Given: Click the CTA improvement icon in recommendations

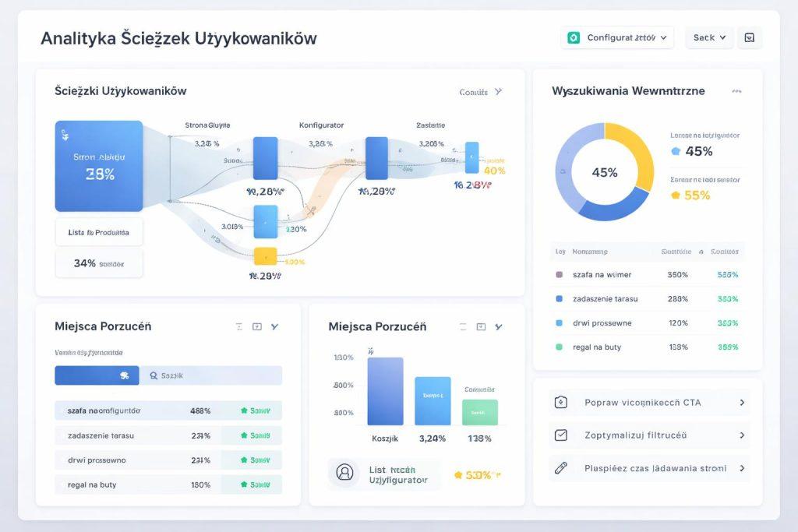Looking at the screenshot, I should [x=560, y=403].
